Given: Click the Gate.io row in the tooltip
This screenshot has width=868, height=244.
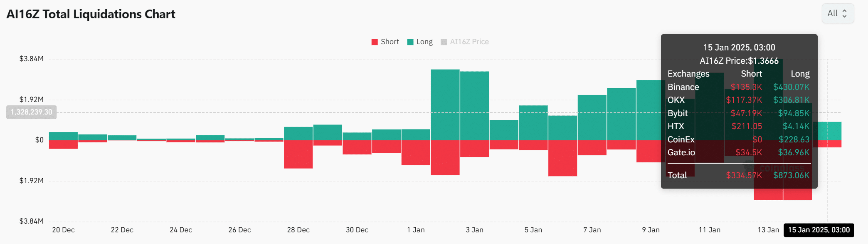Looking at the screenshot, I should pyautogui.click(x=738, y=152).
